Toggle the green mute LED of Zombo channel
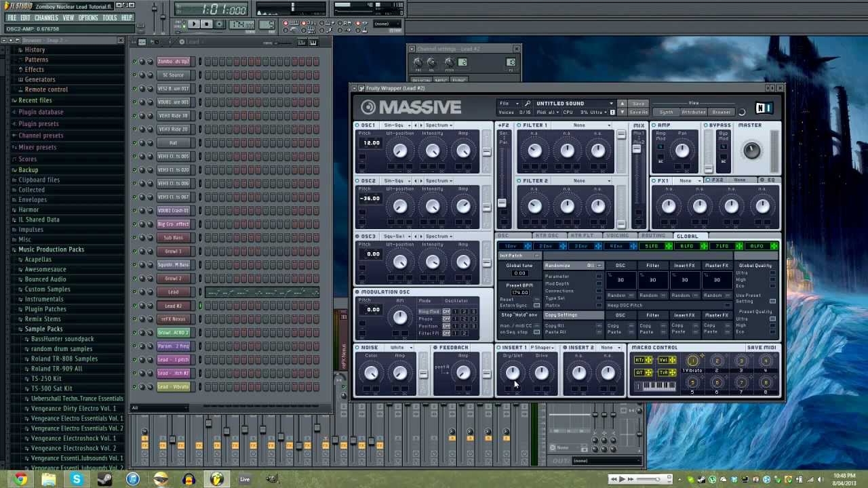868x488 pixels. 134,62
